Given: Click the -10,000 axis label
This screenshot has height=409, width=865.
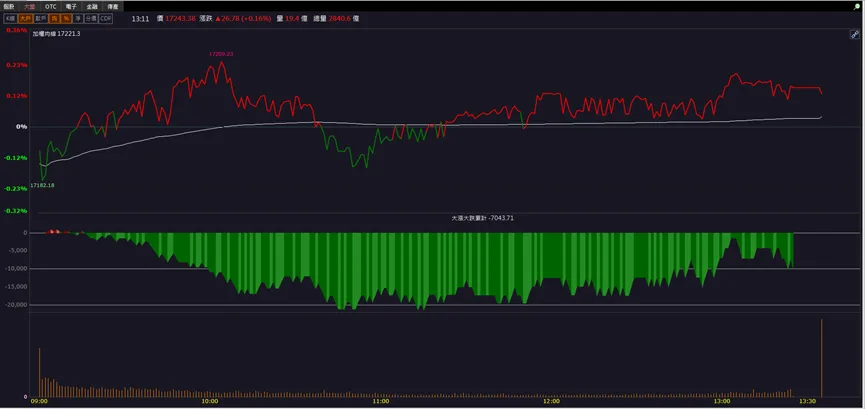Looking at the screenshot, I should [15, 269].
